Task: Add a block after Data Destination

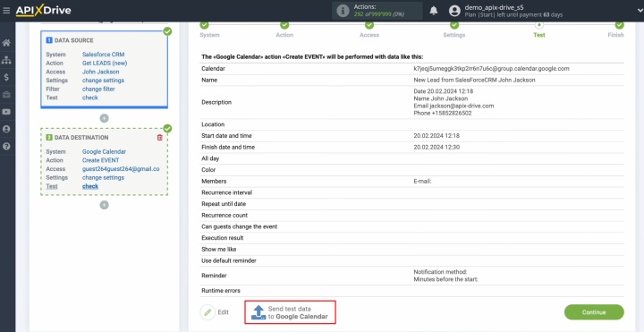Action: click(105, 205)
